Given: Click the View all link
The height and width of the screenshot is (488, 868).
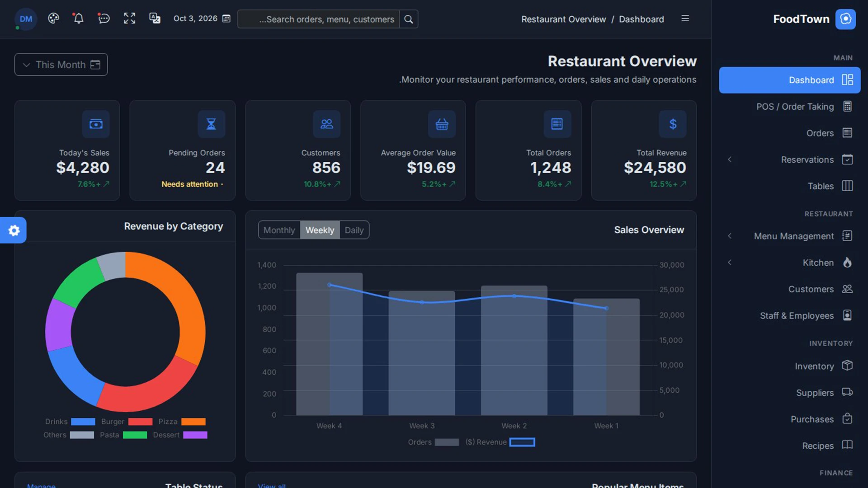Looking at the screenshot, I should point(272,485).
